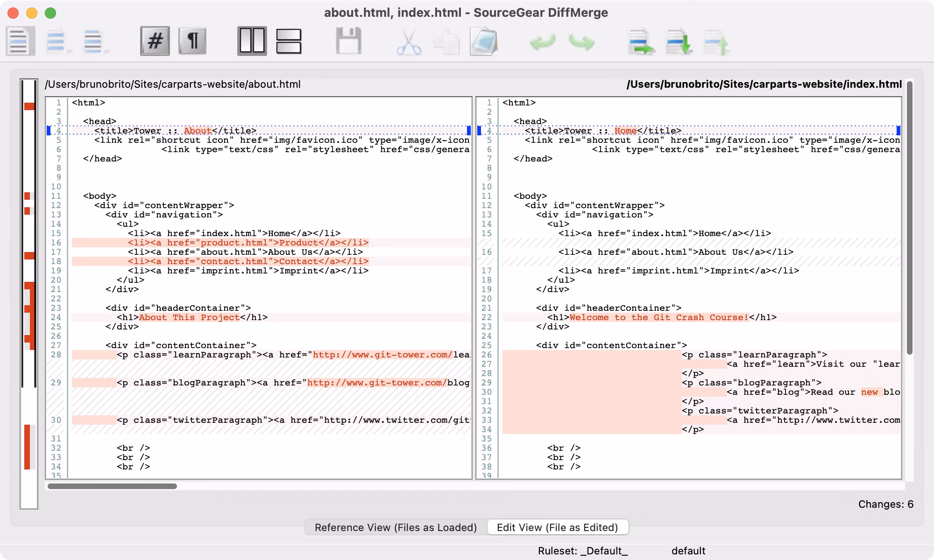Click the red marker in the change overview strip
Viewport: 934px width, 560px height.
tap(29, 106)
